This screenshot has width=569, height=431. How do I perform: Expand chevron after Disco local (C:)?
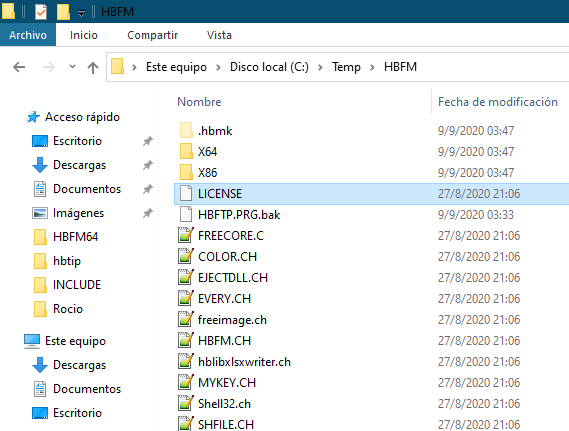click(320, 67)
